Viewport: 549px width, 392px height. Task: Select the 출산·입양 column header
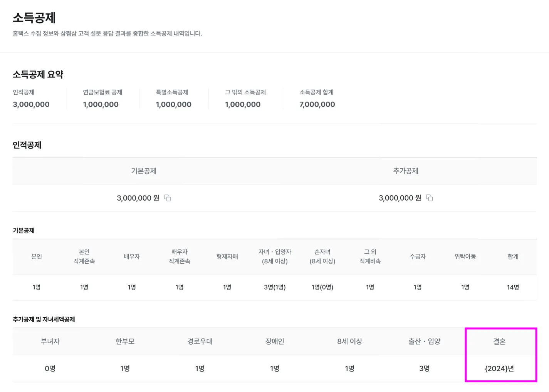(425, 342)
